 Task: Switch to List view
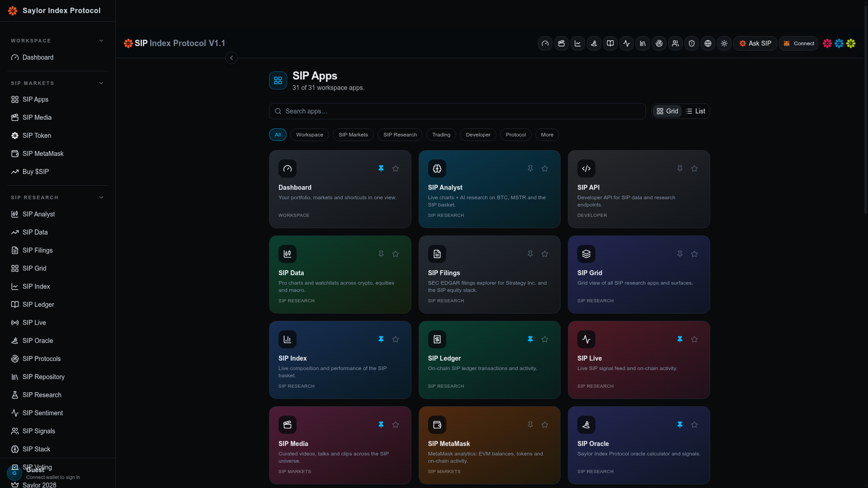click(x=695, y=111)
